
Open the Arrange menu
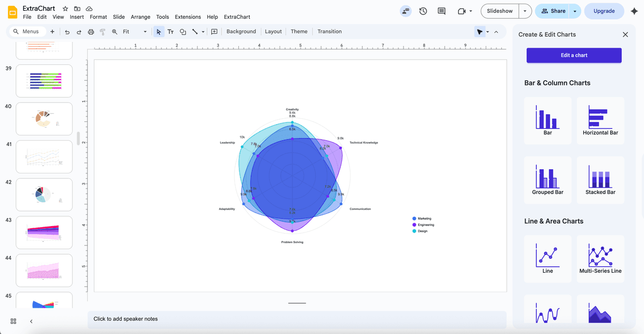click(x=141, y=17)
